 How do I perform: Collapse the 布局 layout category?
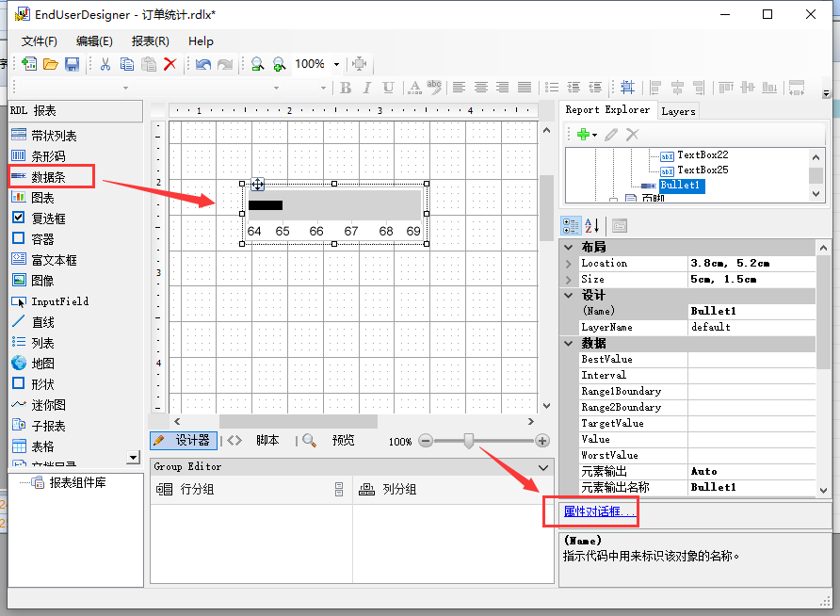569,247
